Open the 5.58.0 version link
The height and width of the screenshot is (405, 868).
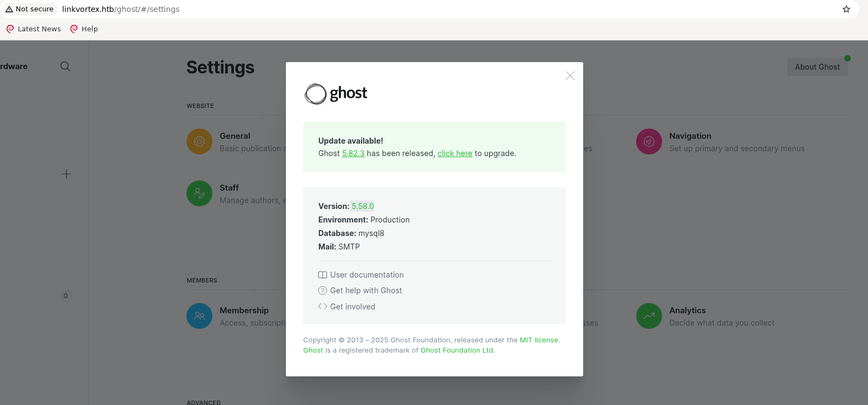363,206
